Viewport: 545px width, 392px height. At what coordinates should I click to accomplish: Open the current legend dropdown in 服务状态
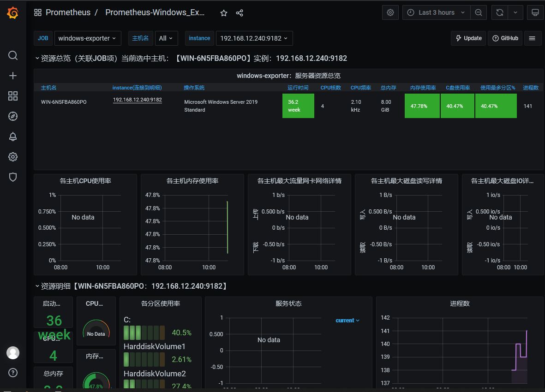pos(347,321)
